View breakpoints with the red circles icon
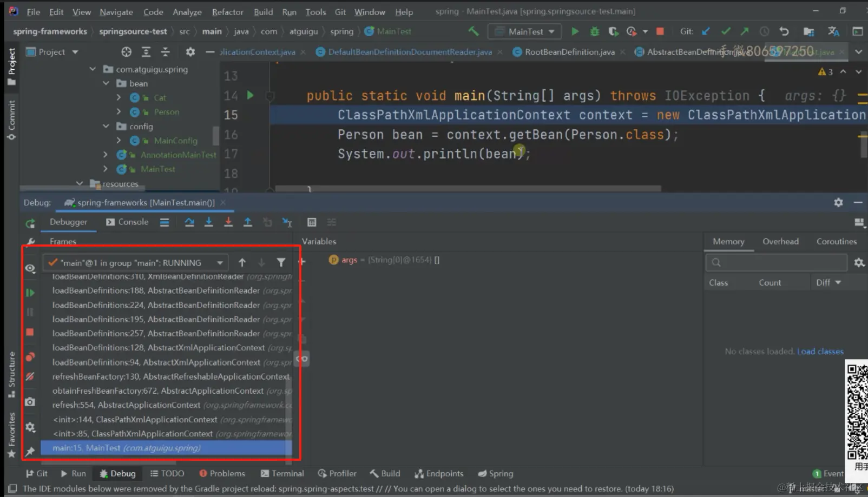 point(30,357)
